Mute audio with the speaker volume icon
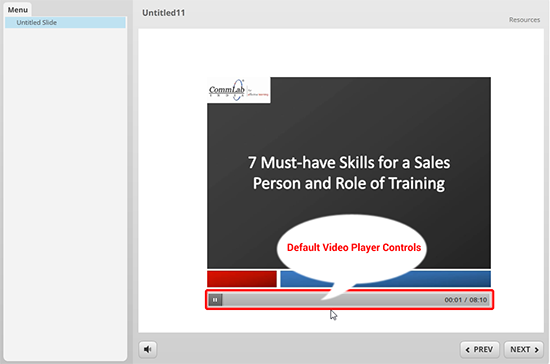This screenshot has width=550, height=364. tap(148, 349)
